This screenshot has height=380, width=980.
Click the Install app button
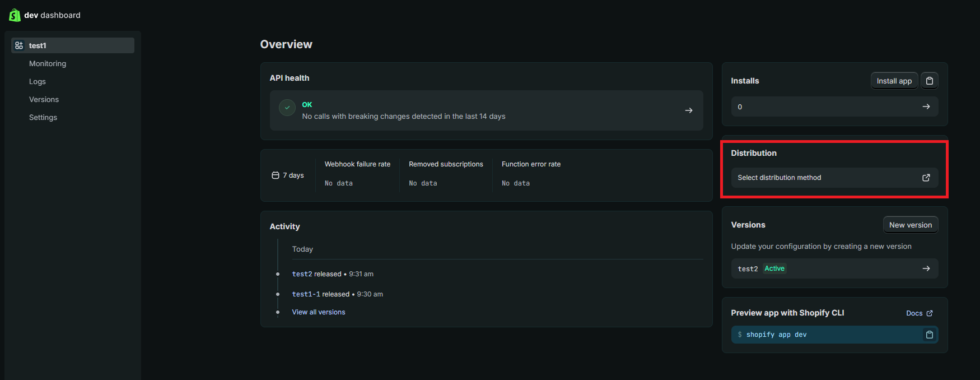pyautogui.click(x=894, y=81)
